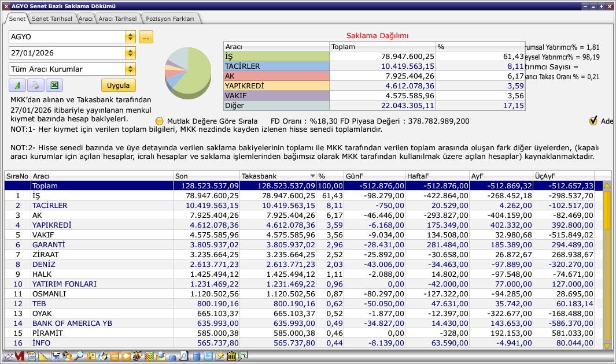Click the orange play arrow icon
The width and height of the screenshot is (616, 364).
tap(127, 356)
